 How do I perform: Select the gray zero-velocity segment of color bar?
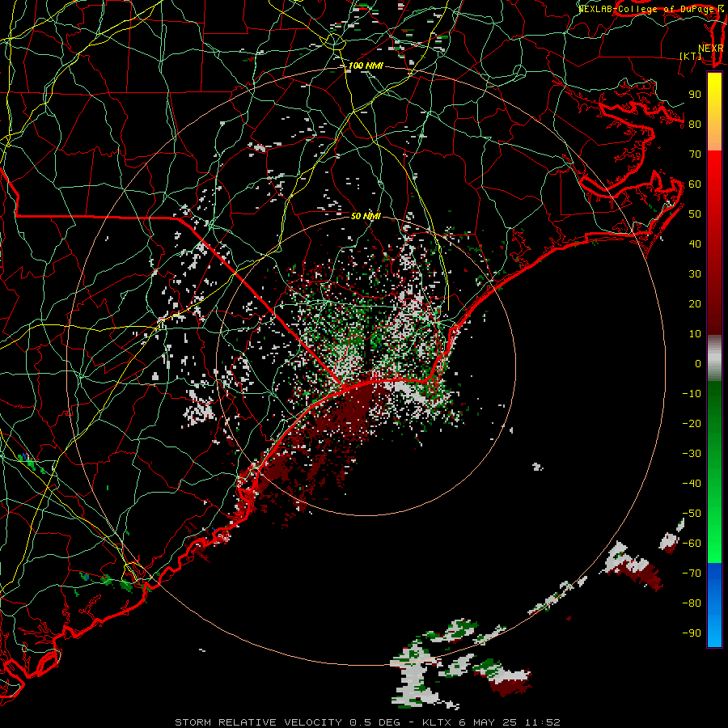(x=714, y=358)
